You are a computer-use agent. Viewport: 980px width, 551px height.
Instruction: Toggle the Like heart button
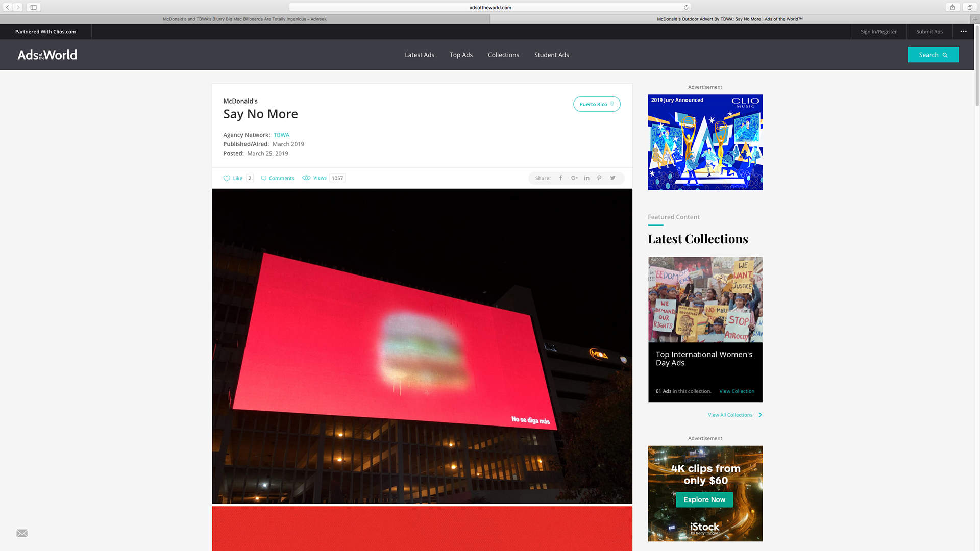(x=227, y=178)
